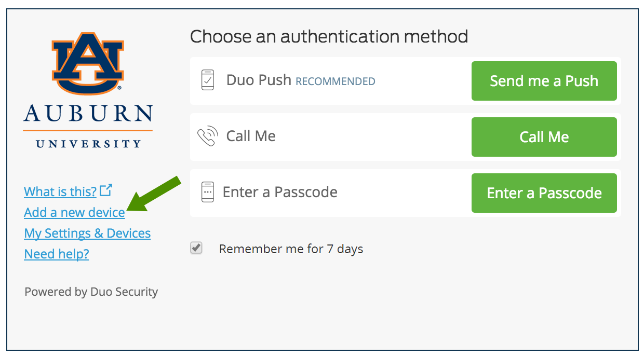Select the Duo Push method label
Screen dimensions: 644x357
[x=259, y=80]
